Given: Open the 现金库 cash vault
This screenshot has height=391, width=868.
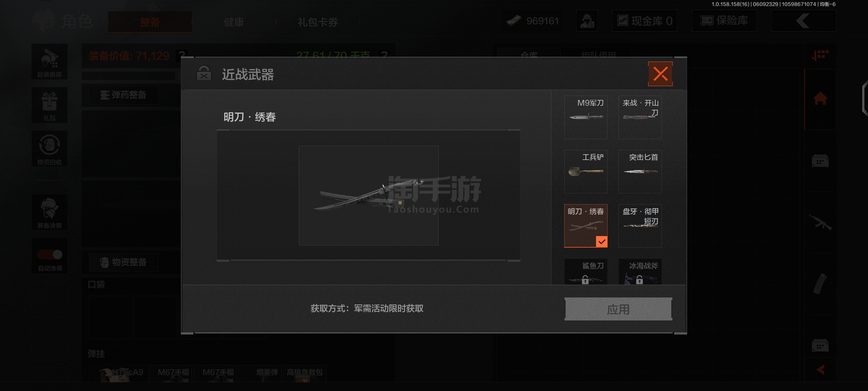Looking at the screenshot, I should click(x=644, y=21).
